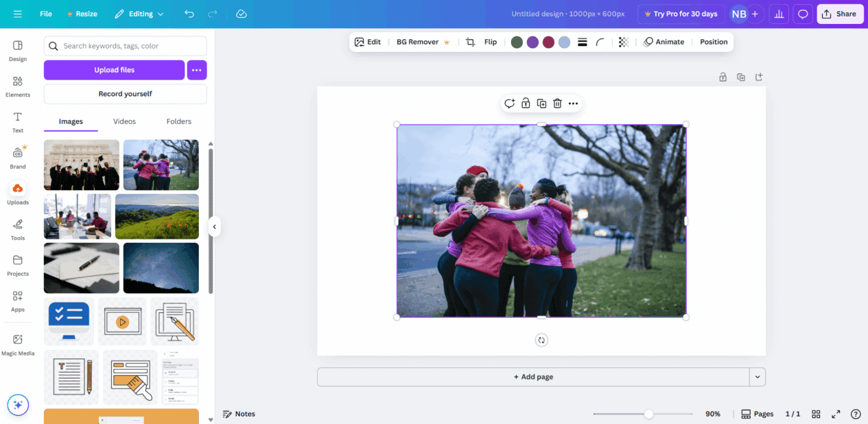This screenshot has height=424, width=868.
Task: Open the Editing mode dropdown
Action: tap(139, 14)
